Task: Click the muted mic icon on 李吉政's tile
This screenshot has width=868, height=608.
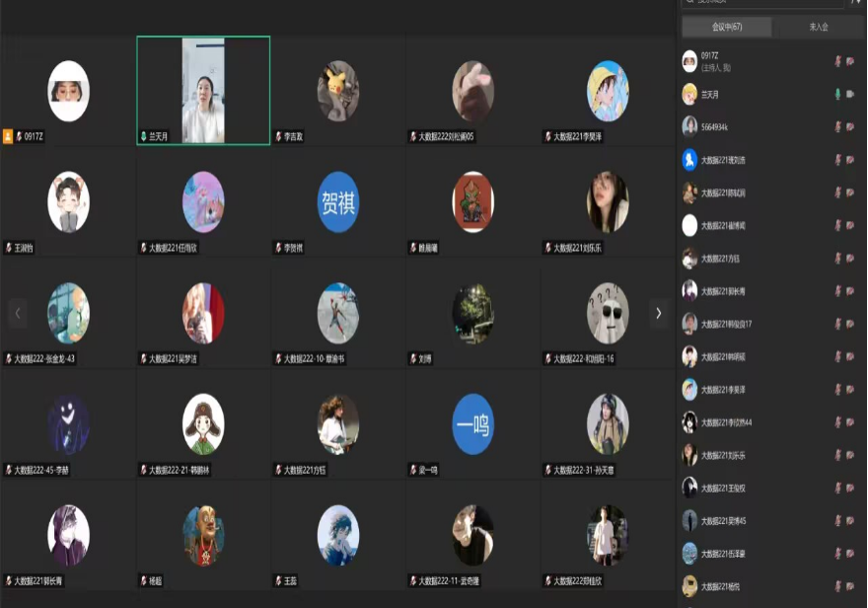Action: pyautogui.click(x=278, y=137)
